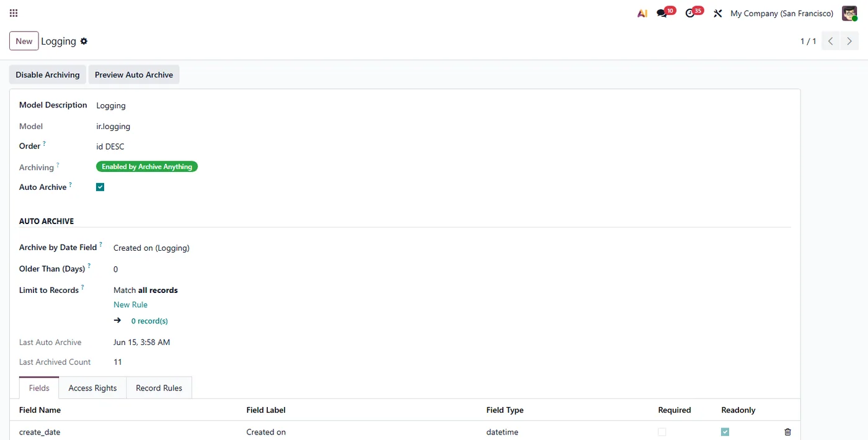
Task: Show help for Limit to Records
Action: pyautogui.click(x=82, y=287)
